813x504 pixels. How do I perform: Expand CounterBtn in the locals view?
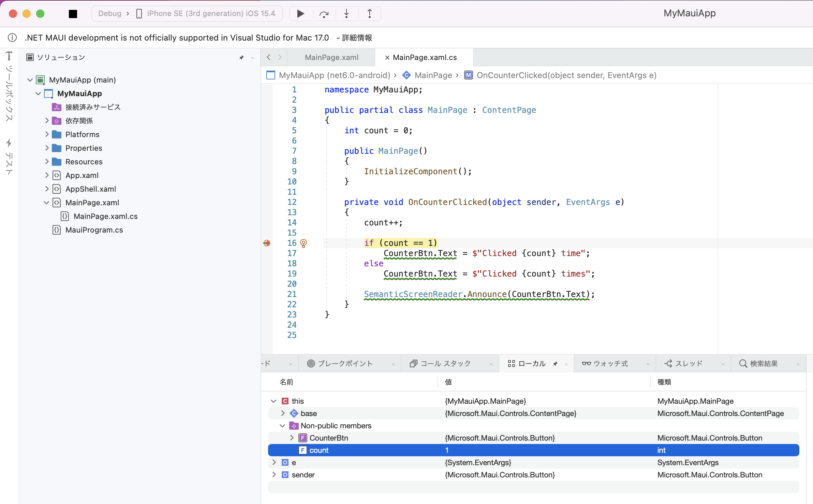point(292,438)
